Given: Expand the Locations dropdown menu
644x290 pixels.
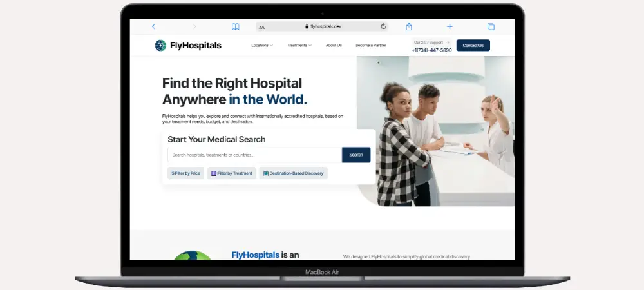Looking at the screenshot, I should click(262, 46).
